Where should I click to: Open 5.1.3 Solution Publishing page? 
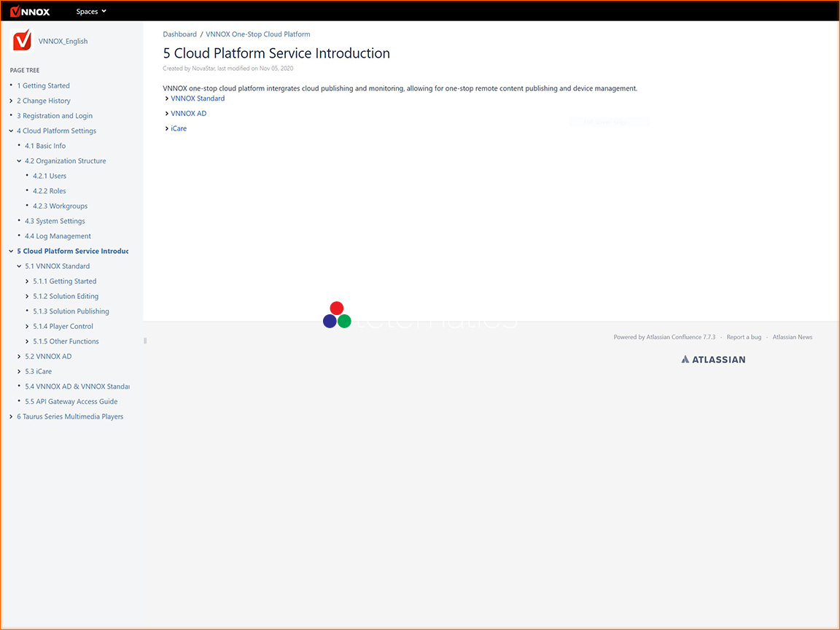pyautogui.click(x=71, y=311)
